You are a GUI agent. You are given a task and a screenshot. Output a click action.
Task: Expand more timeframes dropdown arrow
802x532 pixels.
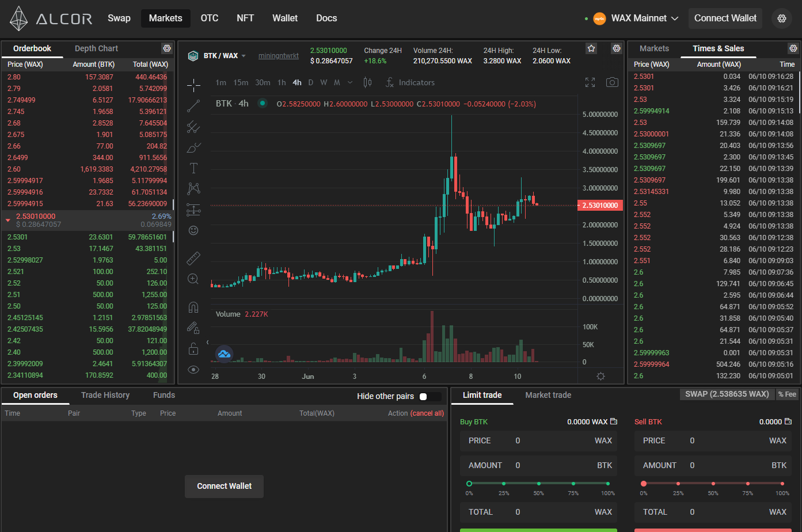coord(350,82)
